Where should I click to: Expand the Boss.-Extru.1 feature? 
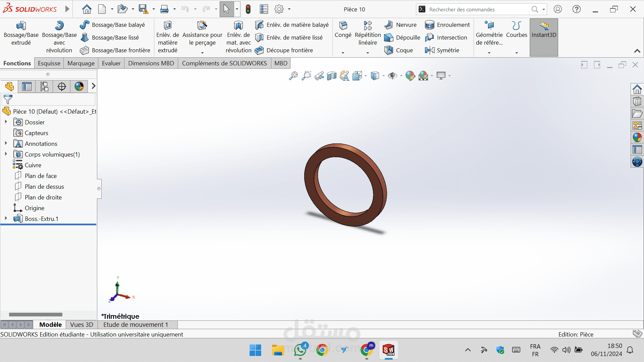pyautogui.click(x=6, y=219)
